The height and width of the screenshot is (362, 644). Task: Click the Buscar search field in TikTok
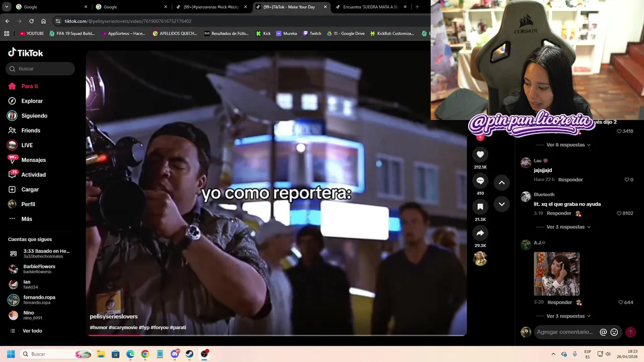(40, 69)
